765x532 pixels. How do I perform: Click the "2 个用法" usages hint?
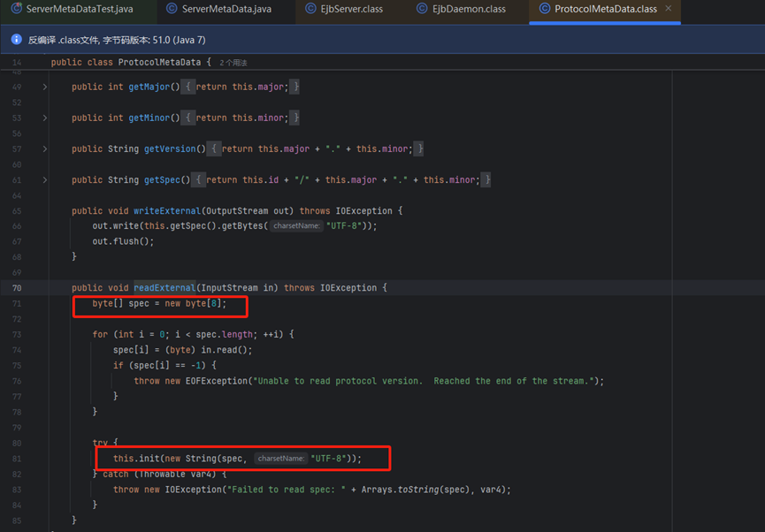coord(233,63)
